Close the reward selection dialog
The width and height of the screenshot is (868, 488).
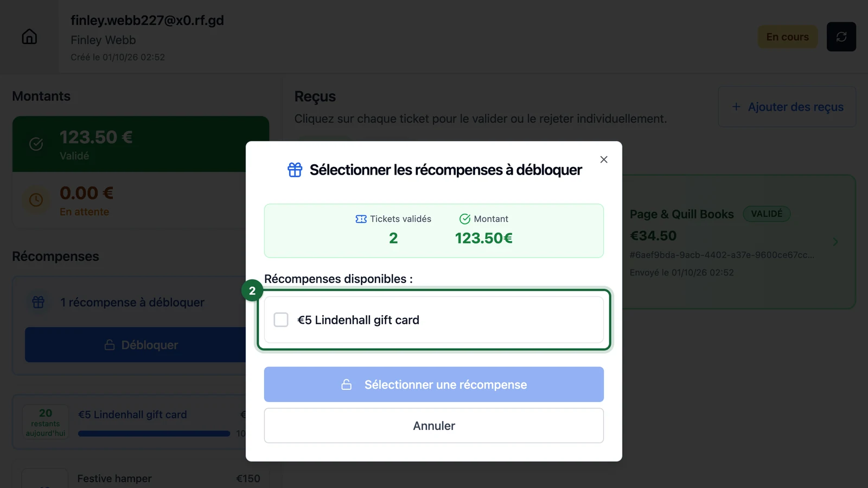pos(604,159)
